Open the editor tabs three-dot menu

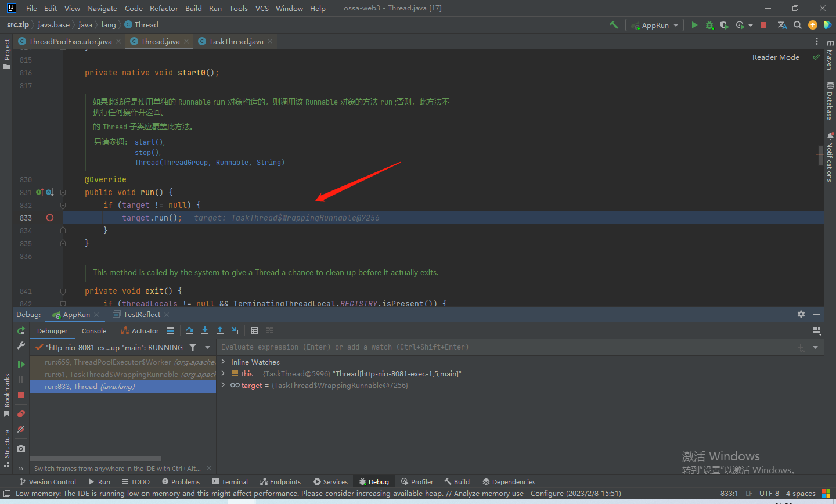coord(817,41)
